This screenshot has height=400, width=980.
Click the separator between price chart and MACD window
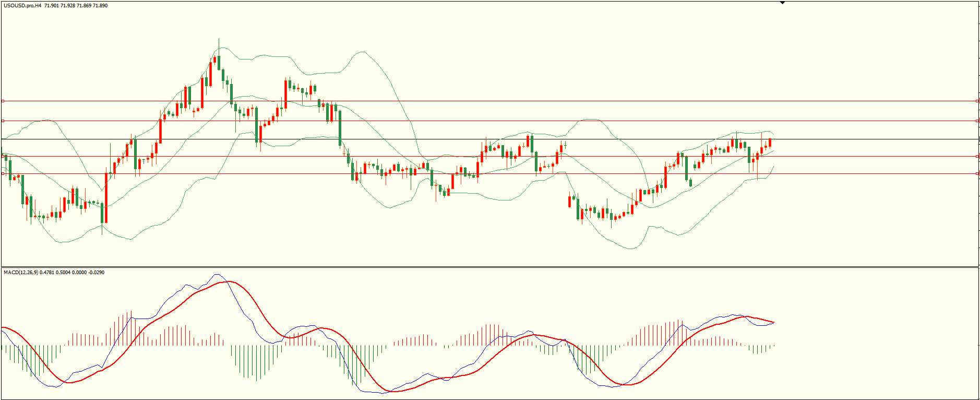pyautogui.click(x=489, y=267)
